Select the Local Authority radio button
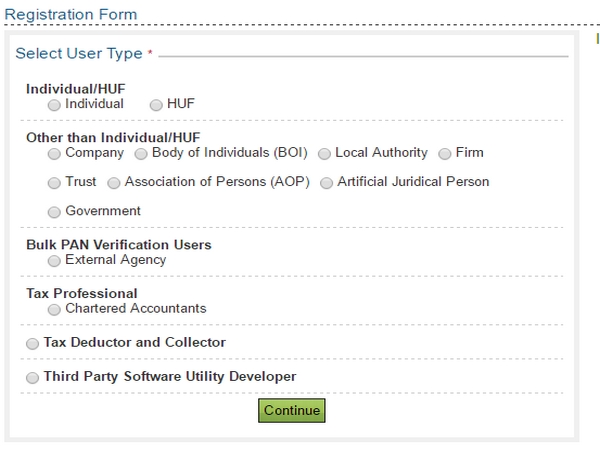 coord(325,154)
